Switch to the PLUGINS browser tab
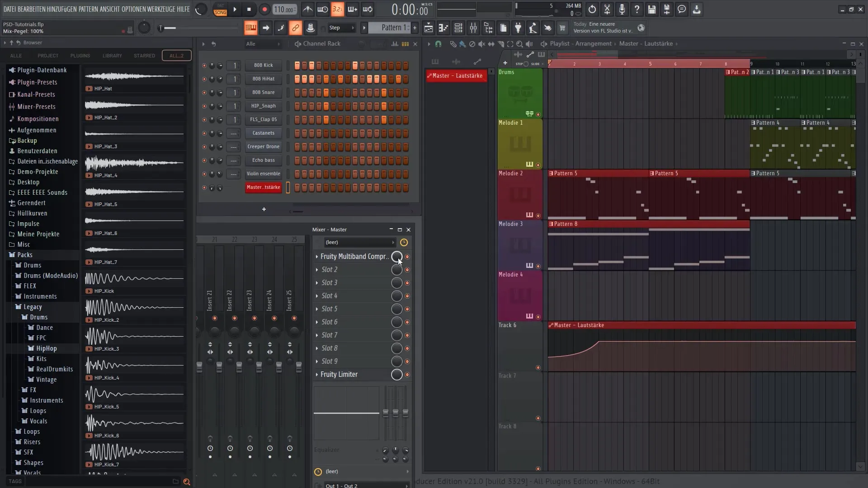 [80, 56]
